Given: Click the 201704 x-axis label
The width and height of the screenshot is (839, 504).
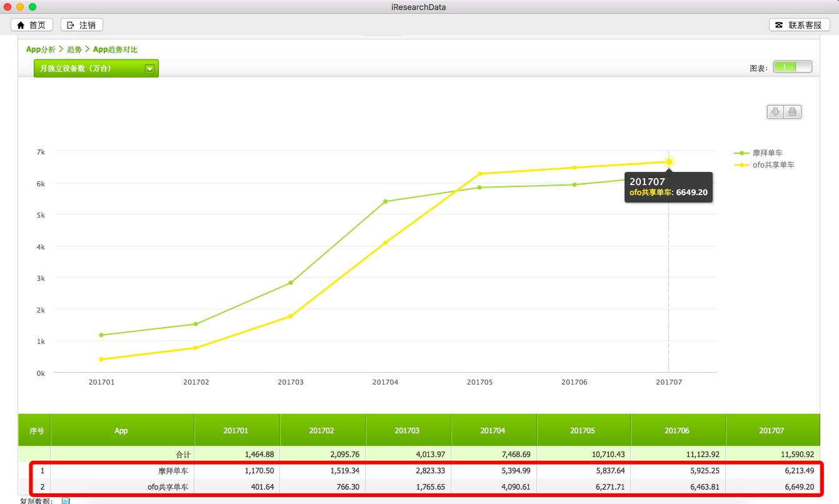Looking at the screenshot, I should (385, 382).
